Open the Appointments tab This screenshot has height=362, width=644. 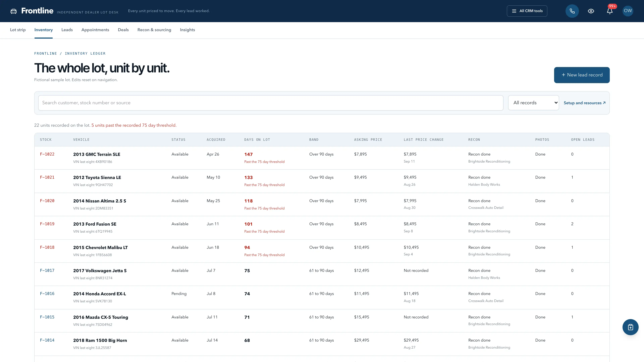pos(95,30)
